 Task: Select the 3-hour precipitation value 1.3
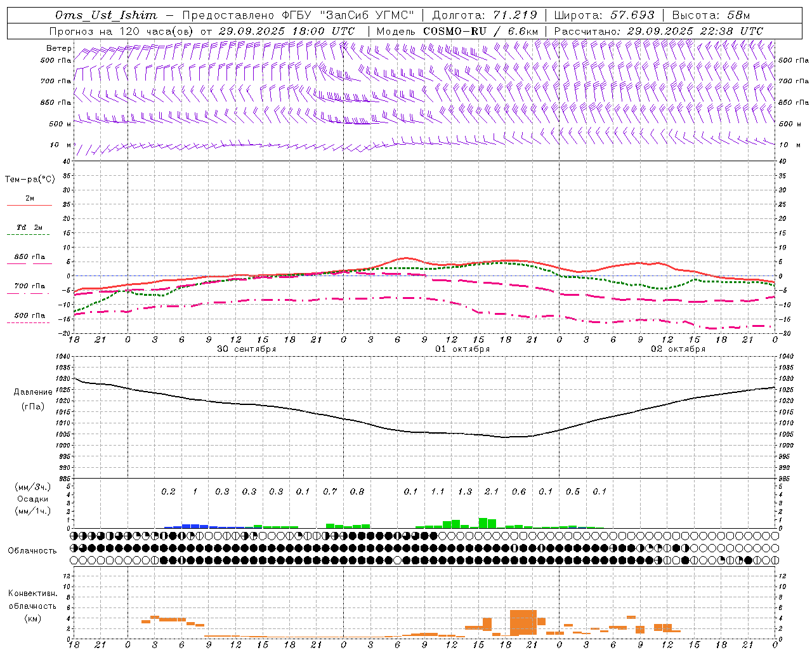[x=465, y=491]
